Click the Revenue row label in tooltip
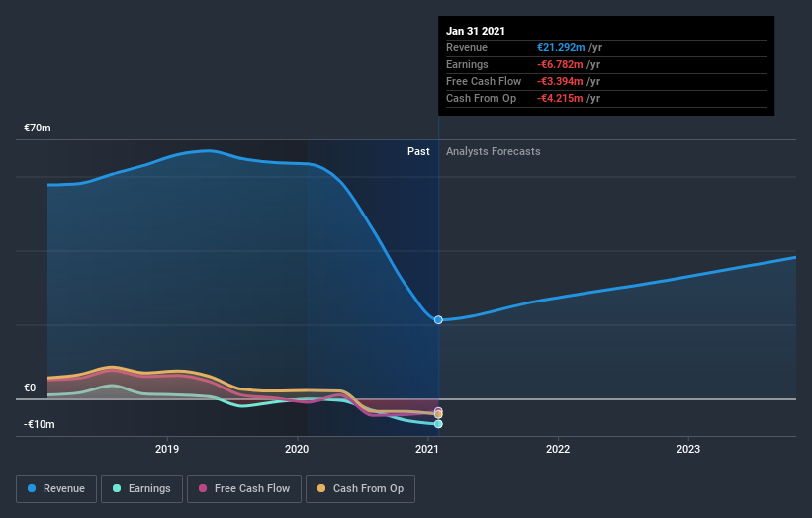 [x=467, y=47]
